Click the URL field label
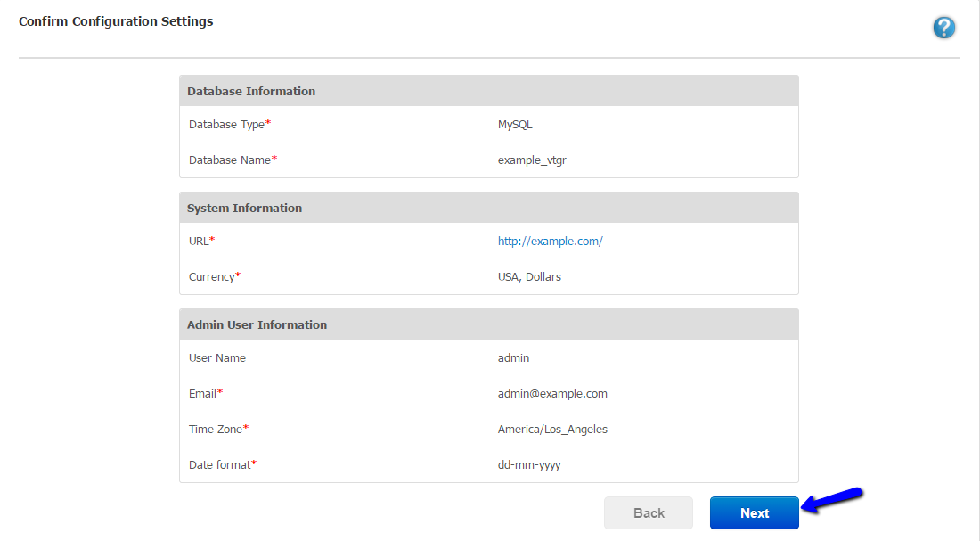 pyautogui.click(x=201, y=241)
